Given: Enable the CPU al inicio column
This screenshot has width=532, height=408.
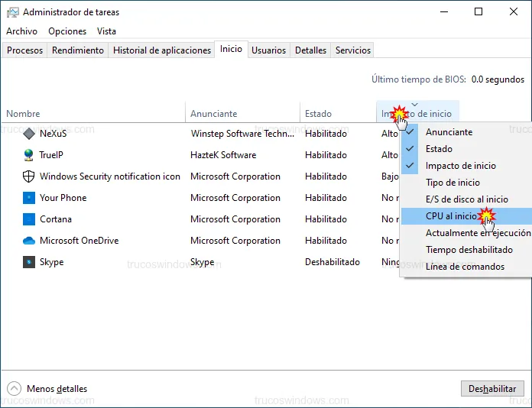Looking at the screenshot, I should pyautogui.click(x=450, y=216).
